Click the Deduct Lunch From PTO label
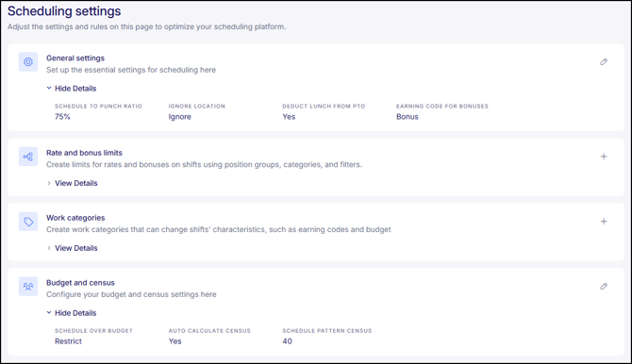 (324, 106)
